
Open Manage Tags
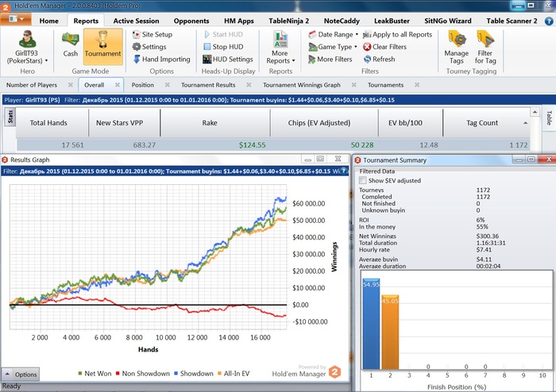click(457, 48)
